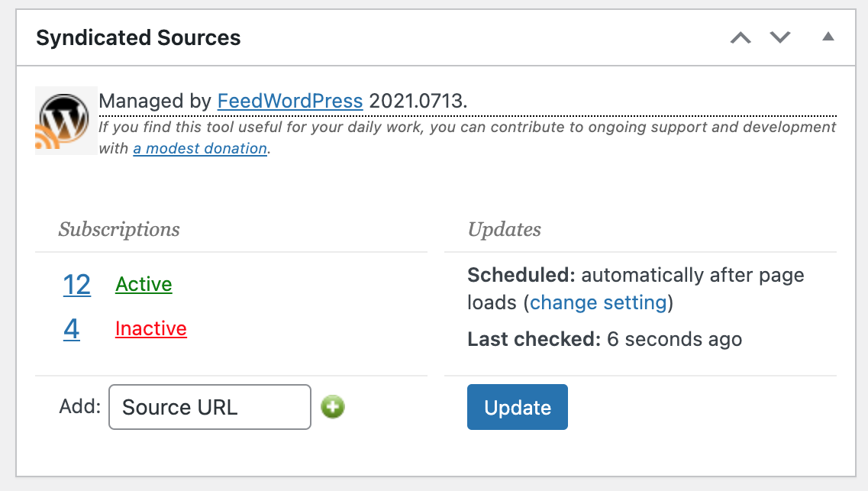Follow the modest donation link
868x491 pixels.
tap(200, 148)
